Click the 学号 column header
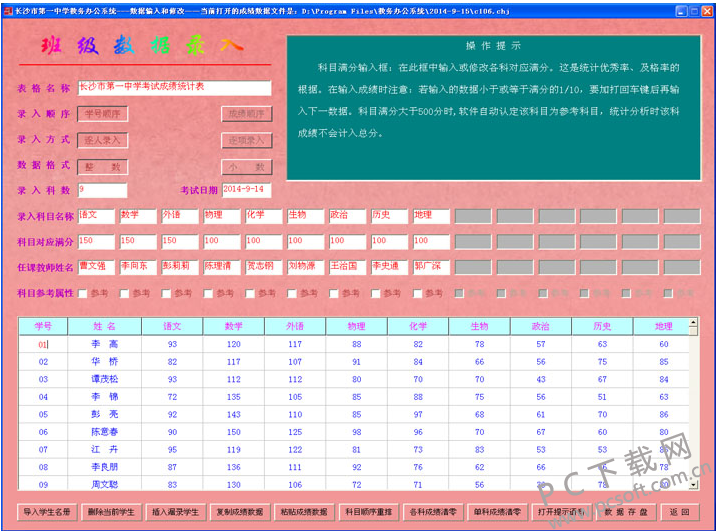The image size is (724, 531). [x=43, y=326]
